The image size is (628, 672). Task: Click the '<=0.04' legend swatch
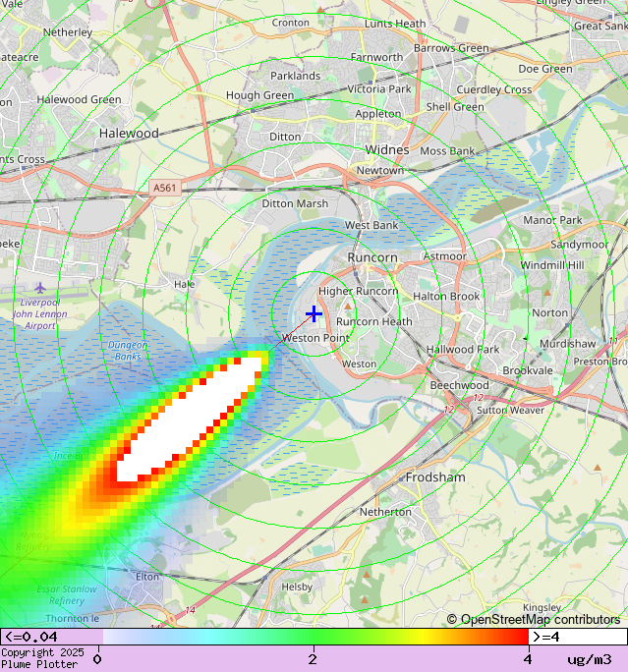coord(51,637)
